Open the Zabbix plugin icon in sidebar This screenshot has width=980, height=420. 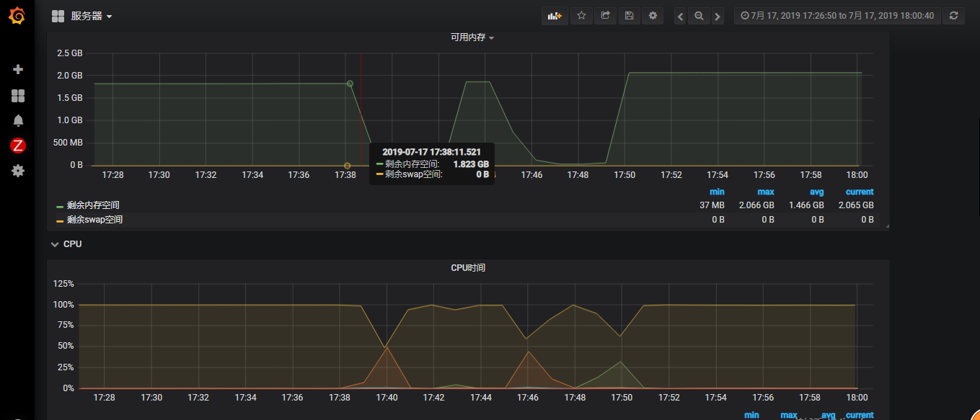[18, 146]
